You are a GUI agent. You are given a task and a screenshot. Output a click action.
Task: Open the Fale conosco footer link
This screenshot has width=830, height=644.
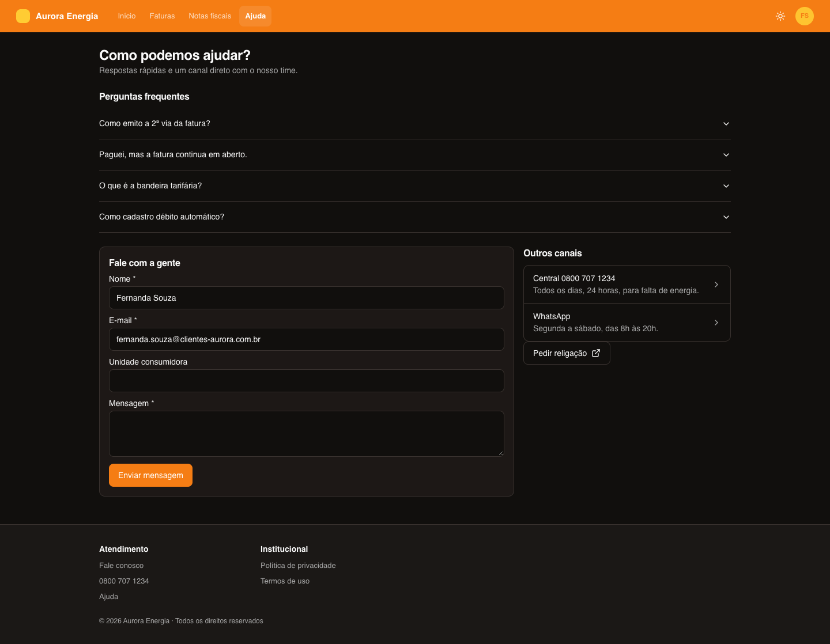click(x=121, y=566)
